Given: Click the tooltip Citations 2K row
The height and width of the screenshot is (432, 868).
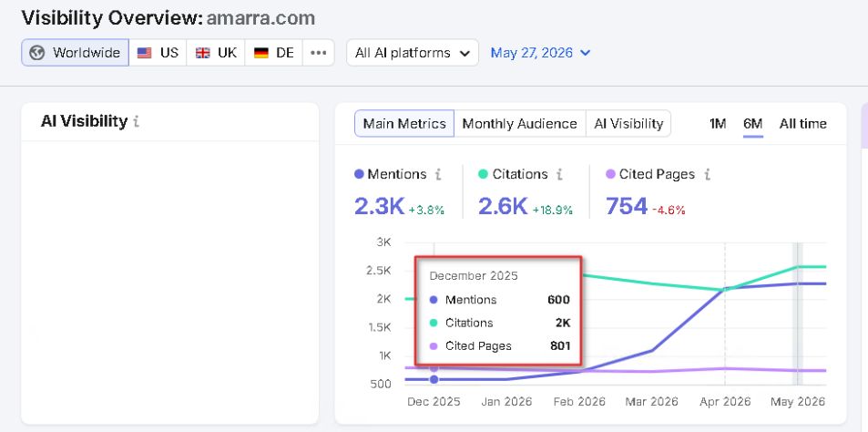Looking at the screenshot, I should coord(499,323).
